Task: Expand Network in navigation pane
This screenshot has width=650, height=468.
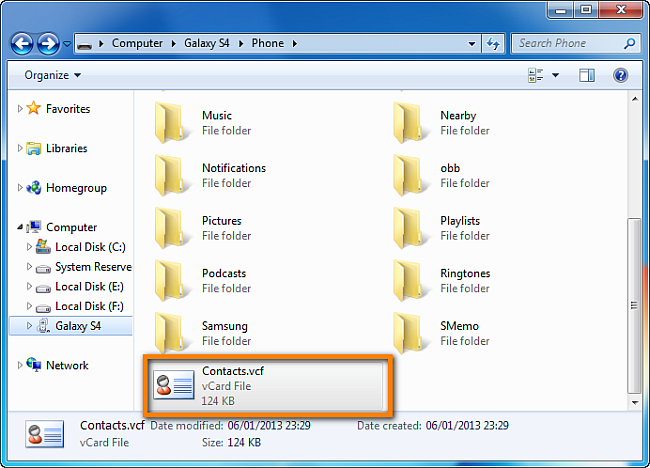Action: click(20, 365)
